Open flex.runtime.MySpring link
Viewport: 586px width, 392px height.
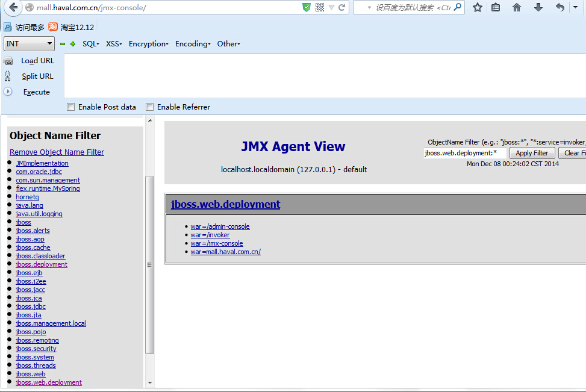point(48,188)
